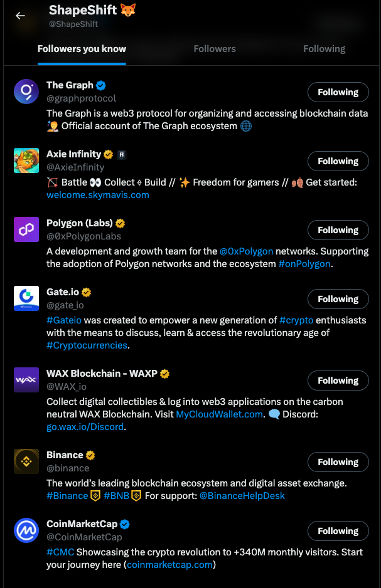Switch to the Followers tab
This screenshot has height=588, width=381.
pos(215,49)
